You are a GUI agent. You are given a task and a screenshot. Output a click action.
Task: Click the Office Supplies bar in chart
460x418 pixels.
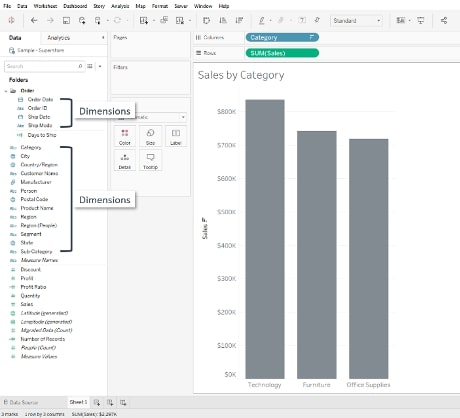pos(369,259)
